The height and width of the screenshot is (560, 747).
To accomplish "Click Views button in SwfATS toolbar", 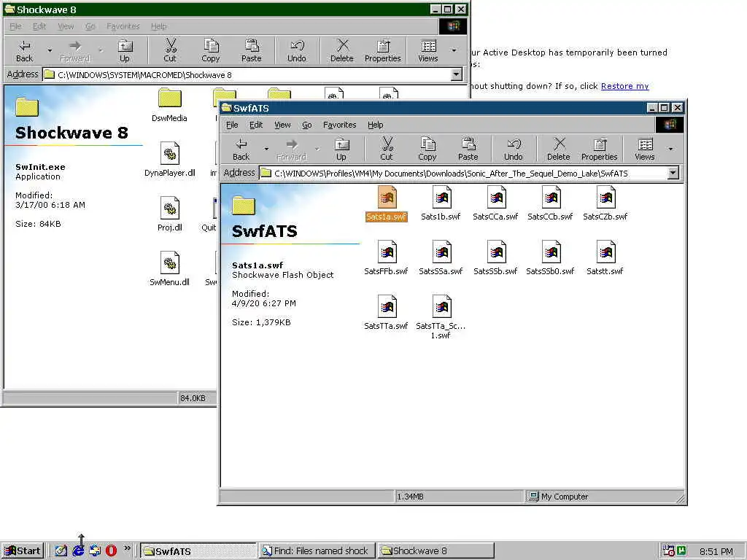I will click(645, 149).
